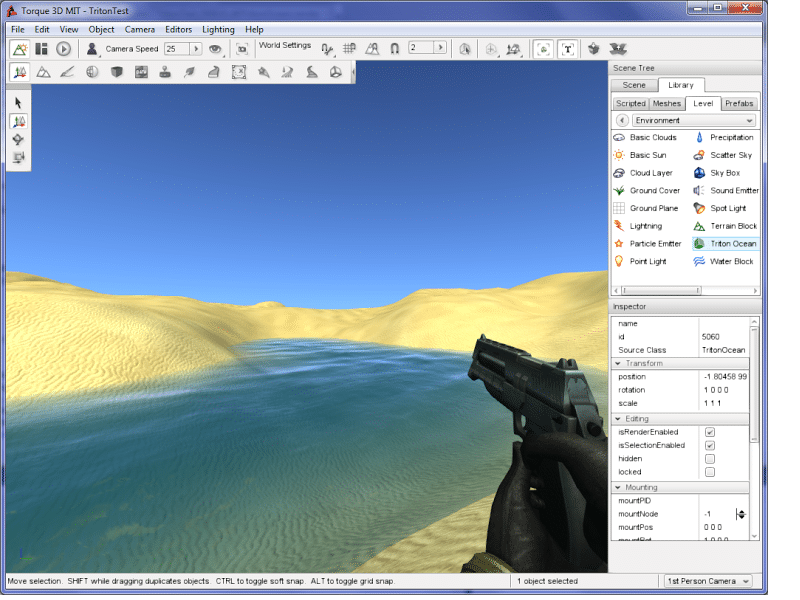Image resolution: width=800 pixels, height=600 pixels.
Task: Open the Editors menu
Action: click(179, 30)
